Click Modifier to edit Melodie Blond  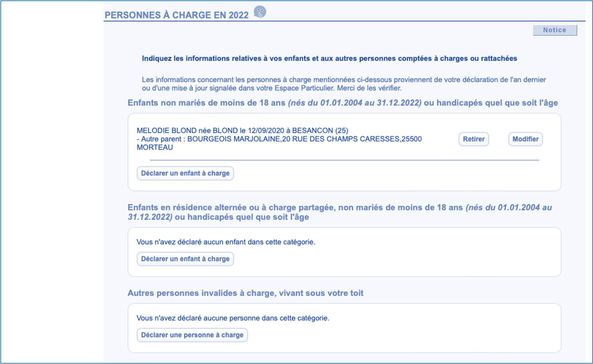(525, 139)
